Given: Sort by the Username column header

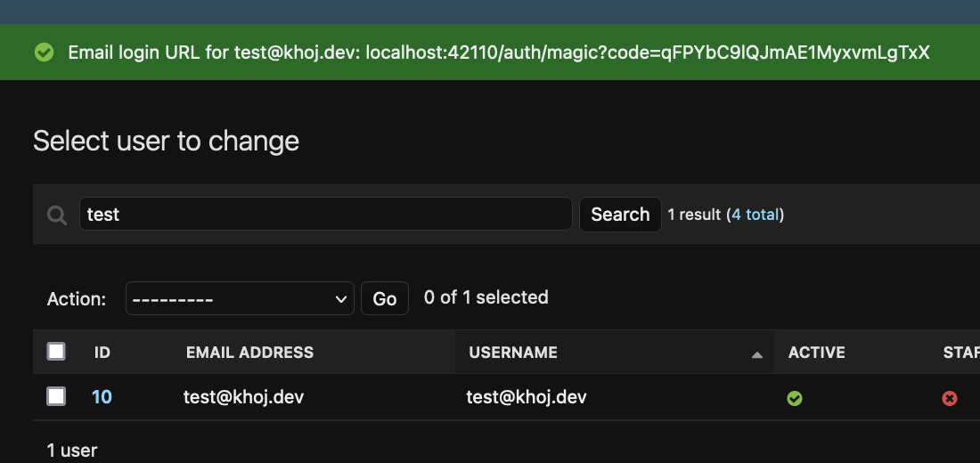Looking at the screenshot, I should click(x=513, y=353).
